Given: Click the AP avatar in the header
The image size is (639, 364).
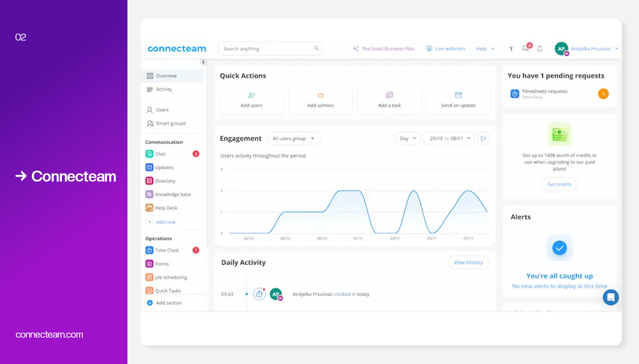Looking at the screenshot, I should [x=562, y=49].
